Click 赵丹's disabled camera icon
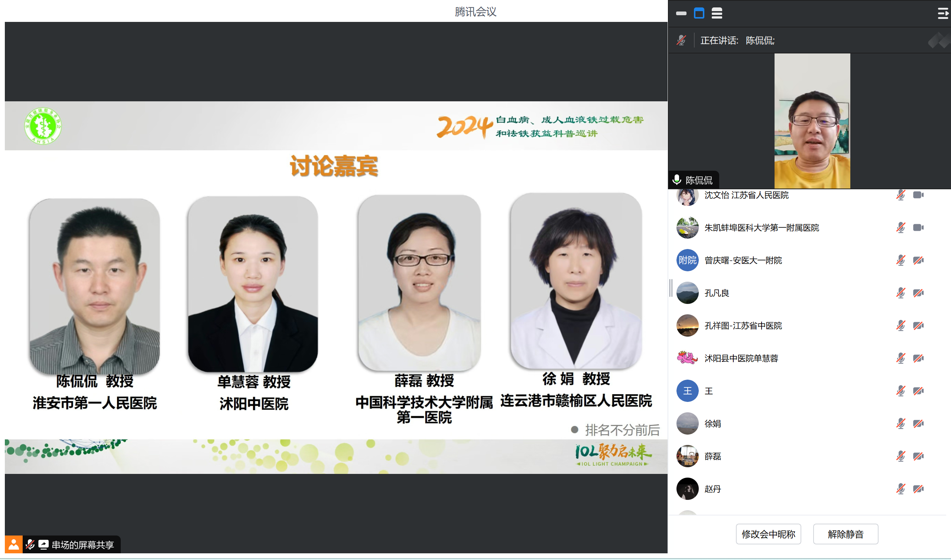Viewport: 951px width, 560px height. point(918,489)
